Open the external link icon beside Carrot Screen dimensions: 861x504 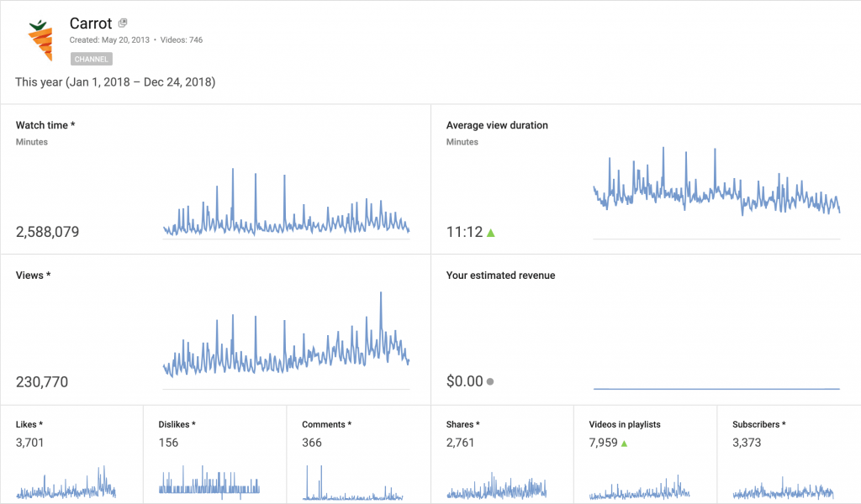pyautogui.click(x=123, y=23)
